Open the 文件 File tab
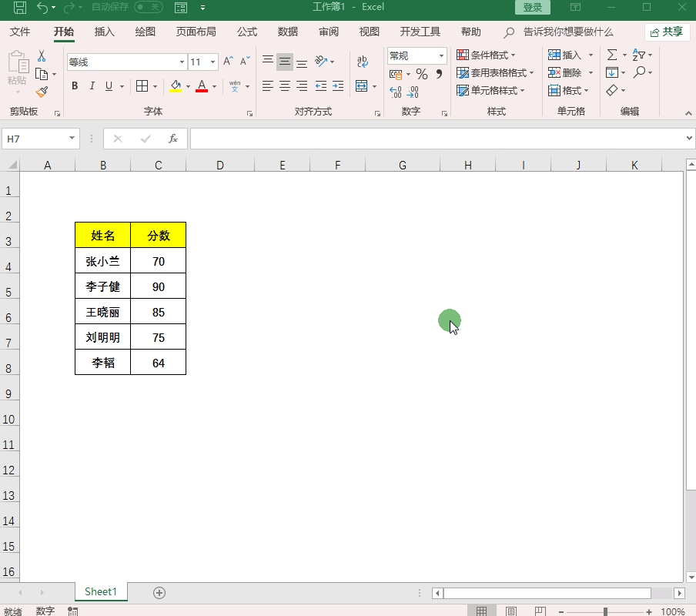The height and width of the screenshot is (616, 696). 20,32
